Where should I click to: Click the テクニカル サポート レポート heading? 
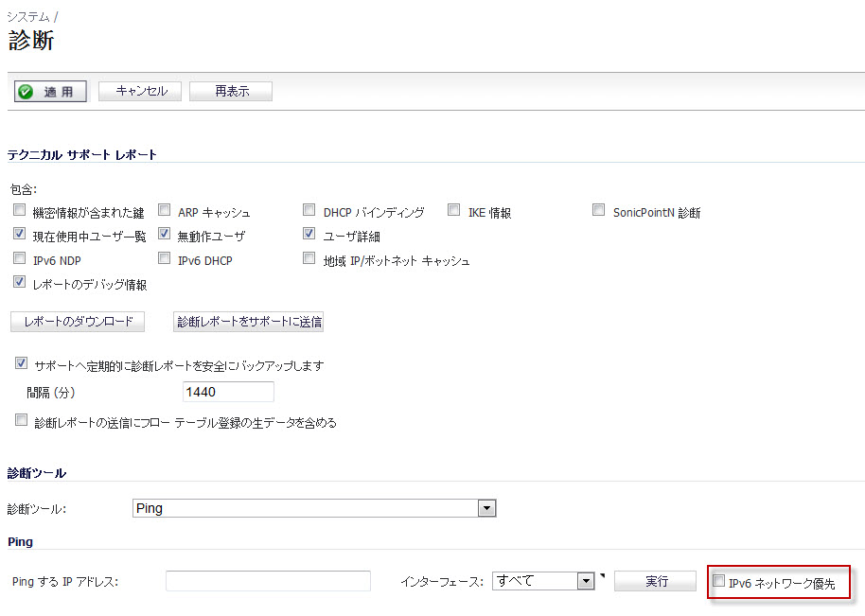(82, 155)
